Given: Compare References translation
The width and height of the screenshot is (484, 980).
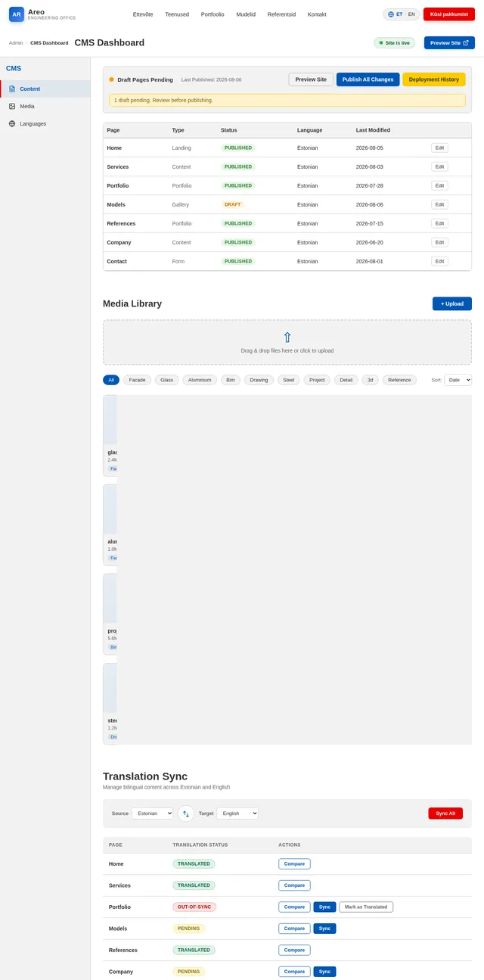Looking at the screenshot, I should click(294, 950).
